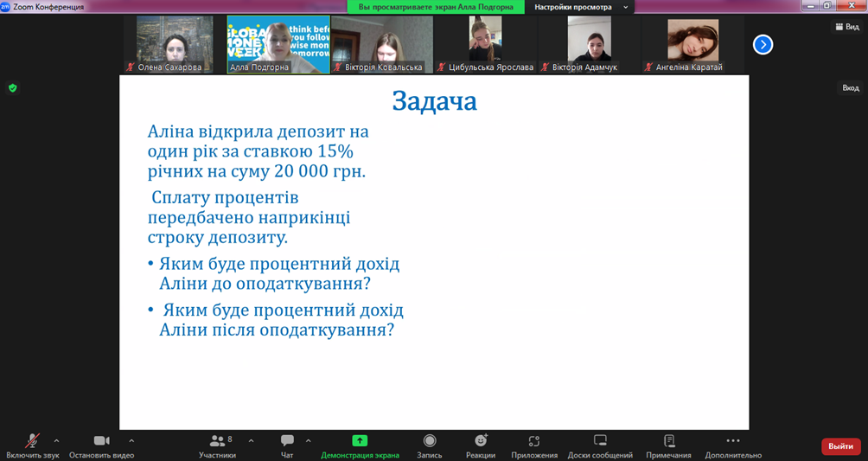Click muted mic icon by Вікторія Ковальська

[x=338, y=67]
